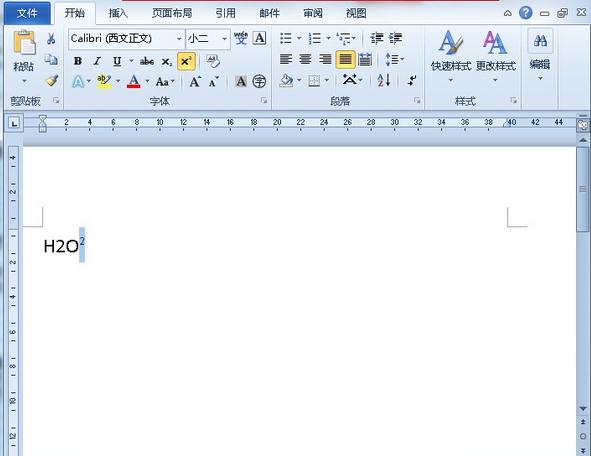Screen dimensions: 591x456
Task: Click the Clear Formatting eraser icon
Action: (x=213, y=61)
